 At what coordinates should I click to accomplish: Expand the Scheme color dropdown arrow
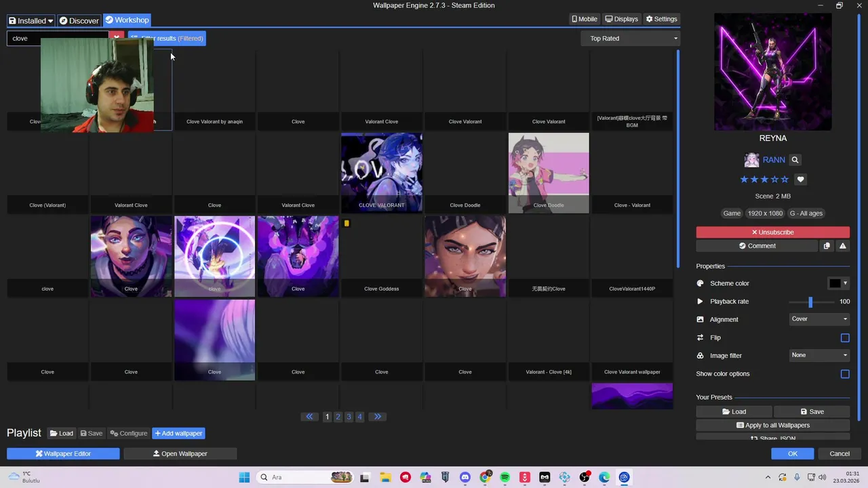pos(846,283)
